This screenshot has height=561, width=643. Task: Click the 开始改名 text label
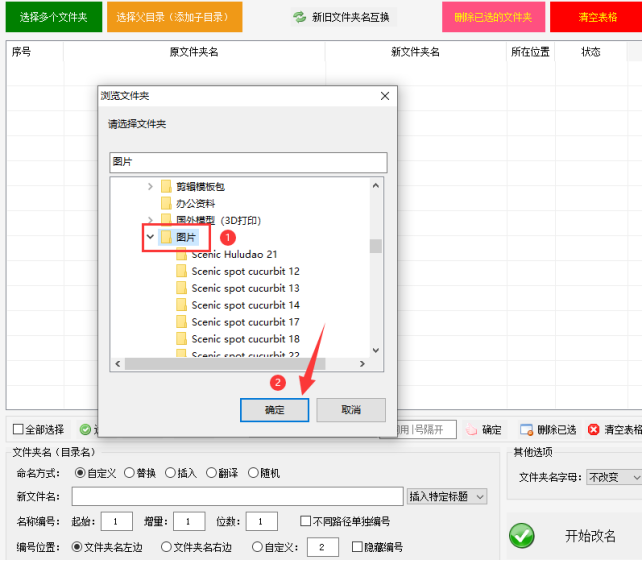590,536
